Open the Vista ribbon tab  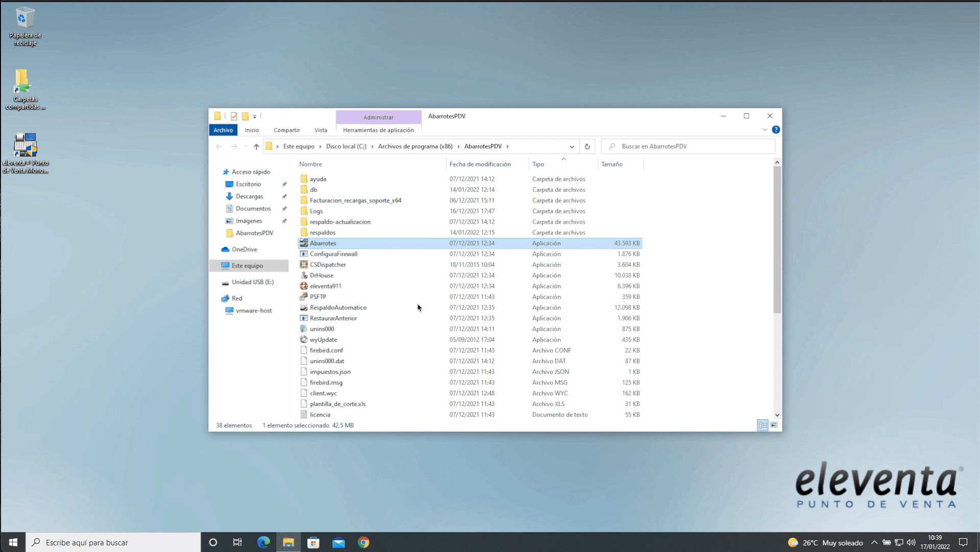pyautogui.click(x=321, y=130)
